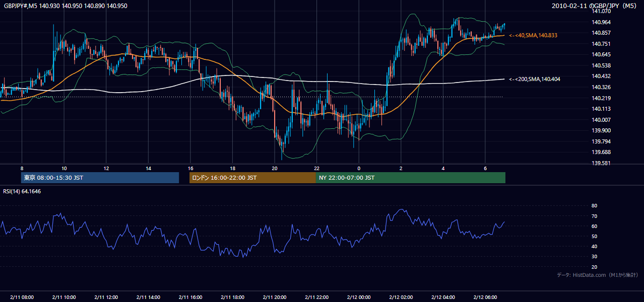
Task: Click the HistData.com data source credit
Action: pos(598,275)
